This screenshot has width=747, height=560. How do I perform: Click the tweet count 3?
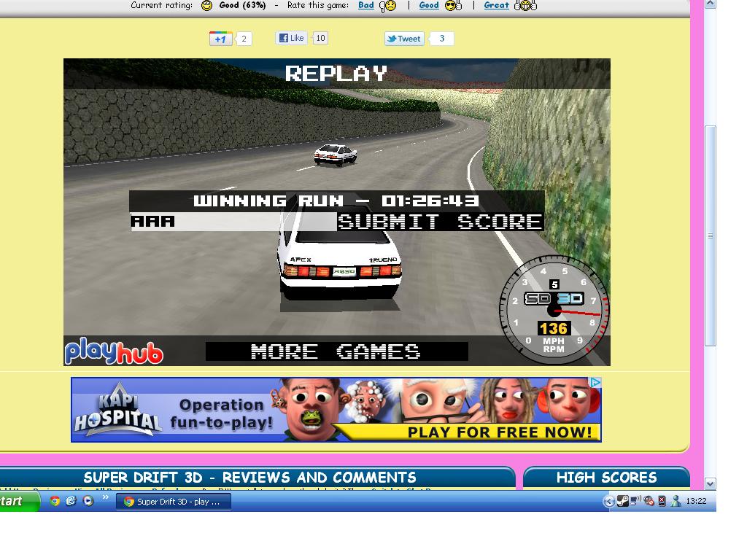(x=441, y=39)
